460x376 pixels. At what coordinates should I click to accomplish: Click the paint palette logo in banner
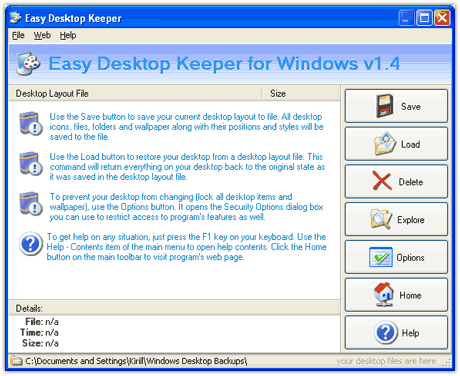[x=28, y=63]
